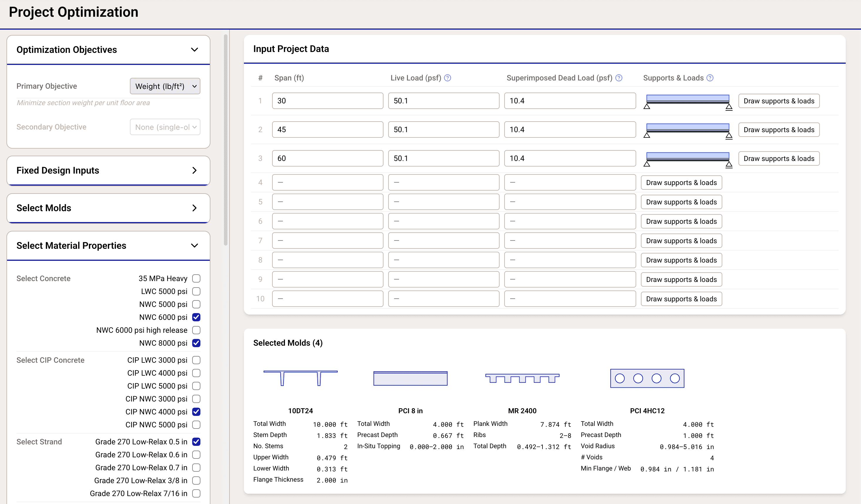The image size is (861, 504).
Task: Click the empty span field in row 4
Action: tap(327, 182)
